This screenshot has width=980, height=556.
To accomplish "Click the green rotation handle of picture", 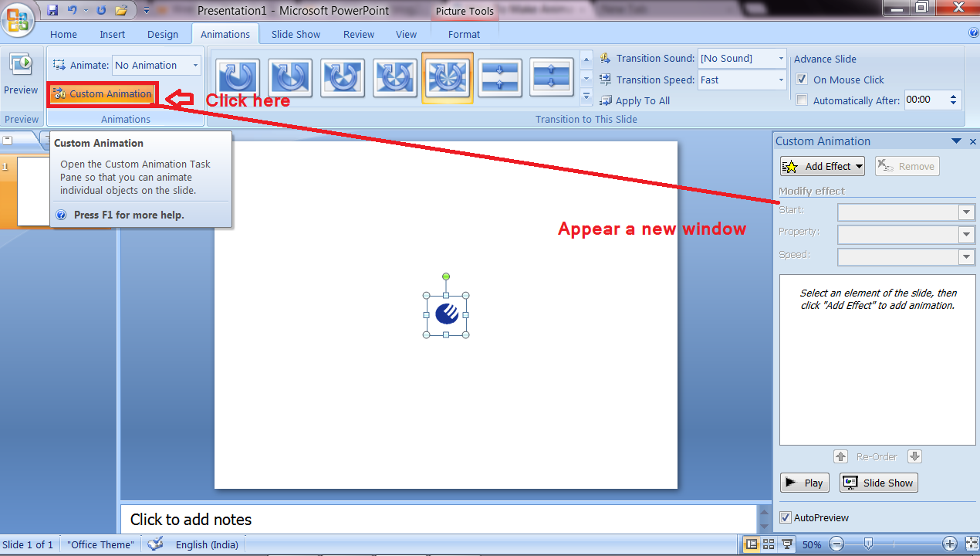I will [446, 276].
